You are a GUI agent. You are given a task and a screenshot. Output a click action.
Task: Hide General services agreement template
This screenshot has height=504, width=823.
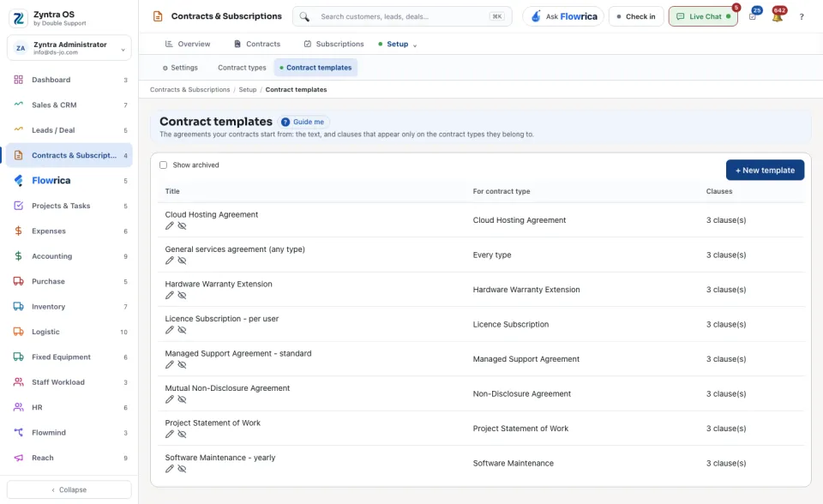182,261
